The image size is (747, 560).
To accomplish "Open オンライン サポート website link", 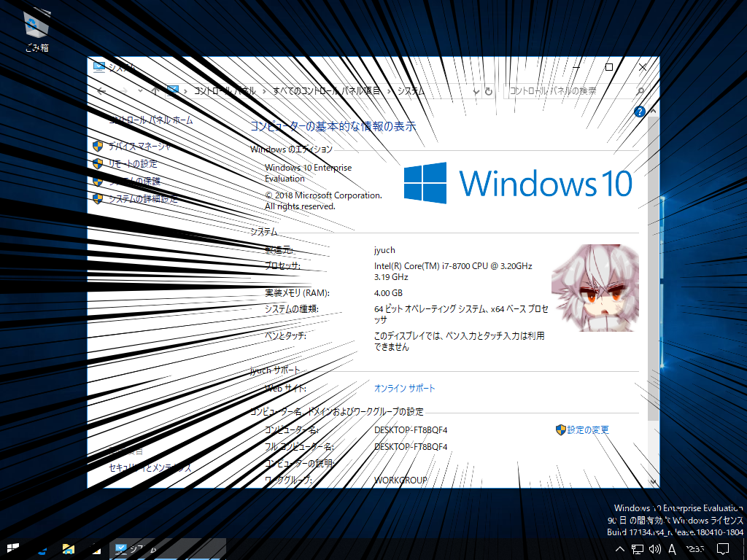I will pyautogui.click(x=404, y=388).
